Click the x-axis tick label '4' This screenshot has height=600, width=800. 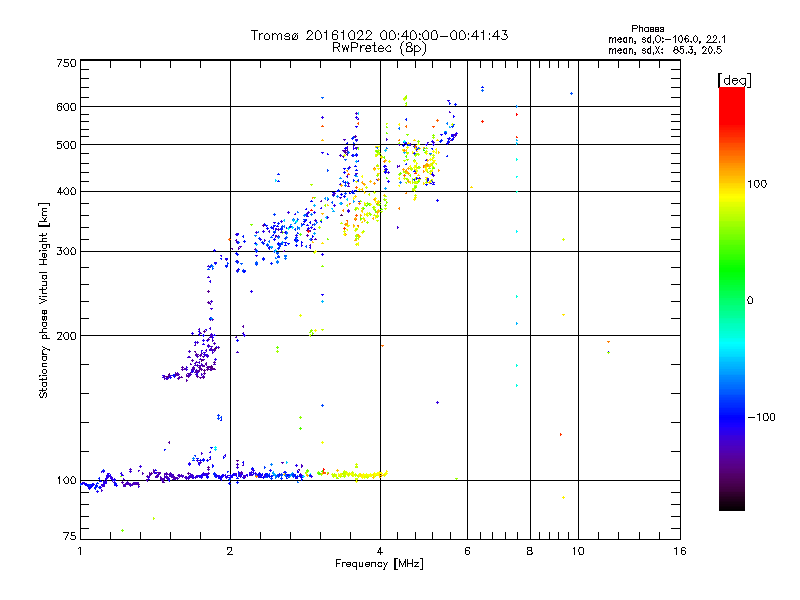(380, 551)
